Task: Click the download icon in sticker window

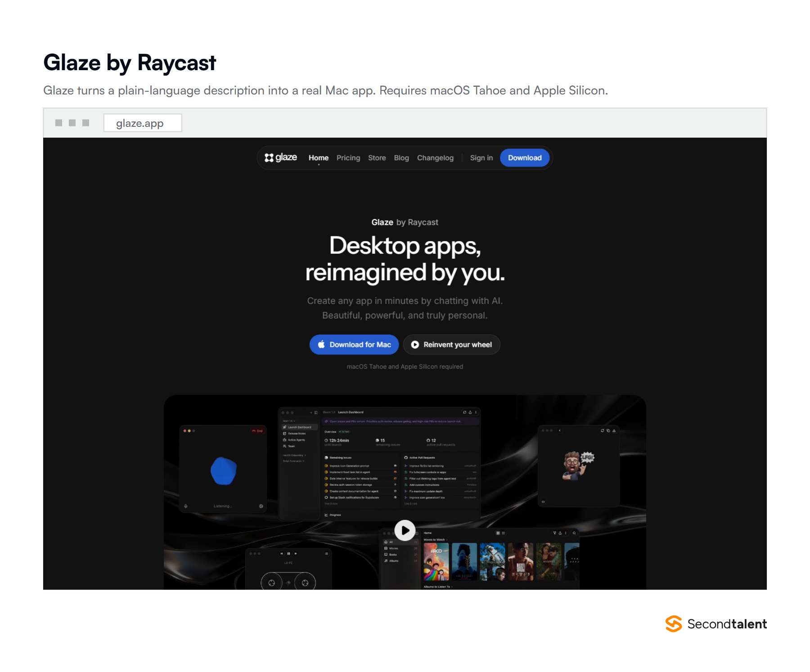Action: (614, 430)
